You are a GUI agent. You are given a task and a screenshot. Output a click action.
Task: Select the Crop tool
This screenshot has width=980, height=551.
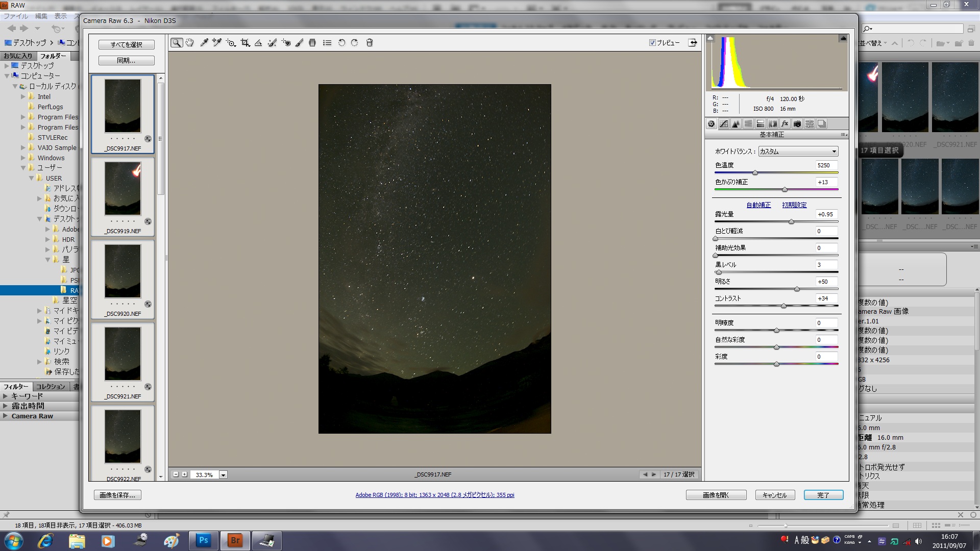click(x=245, y=43)
